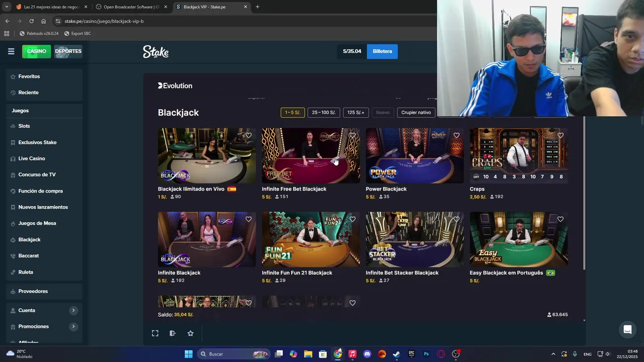Select the 25–100 S/. bet filter
644x362 pixels.
324,113
